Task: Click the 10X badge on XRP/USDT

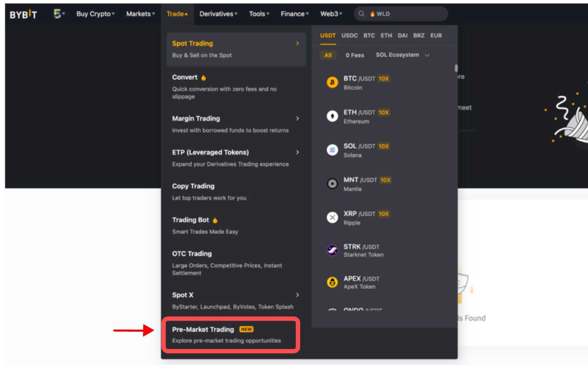Action: pyautogui.click(x=383, y=214)
